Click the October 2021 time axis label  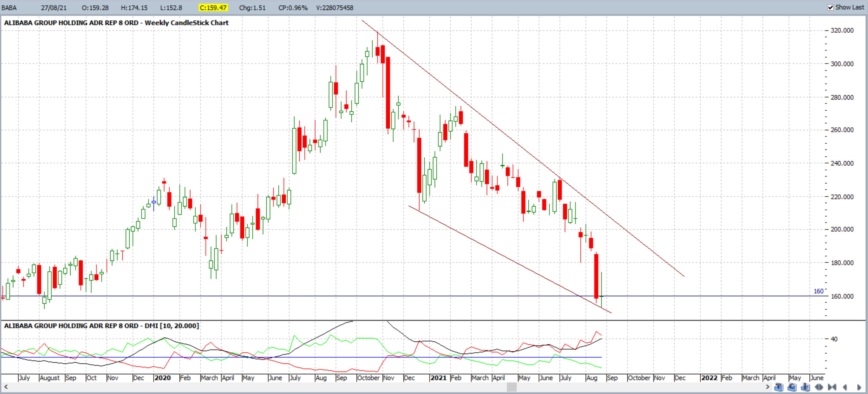click(x=639, y=378)
